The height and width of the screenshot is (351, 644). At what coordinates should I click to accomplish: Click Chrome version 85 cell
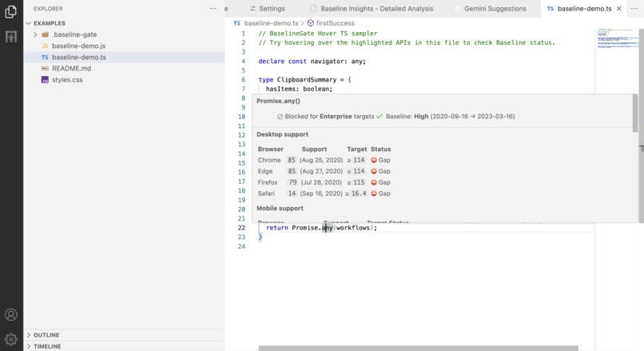click(291, 160)
